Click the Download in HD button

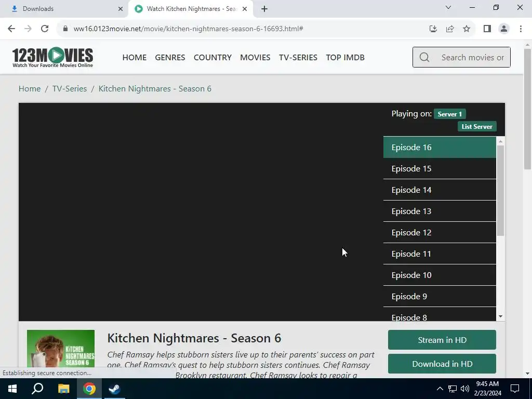tap(442, 364)
